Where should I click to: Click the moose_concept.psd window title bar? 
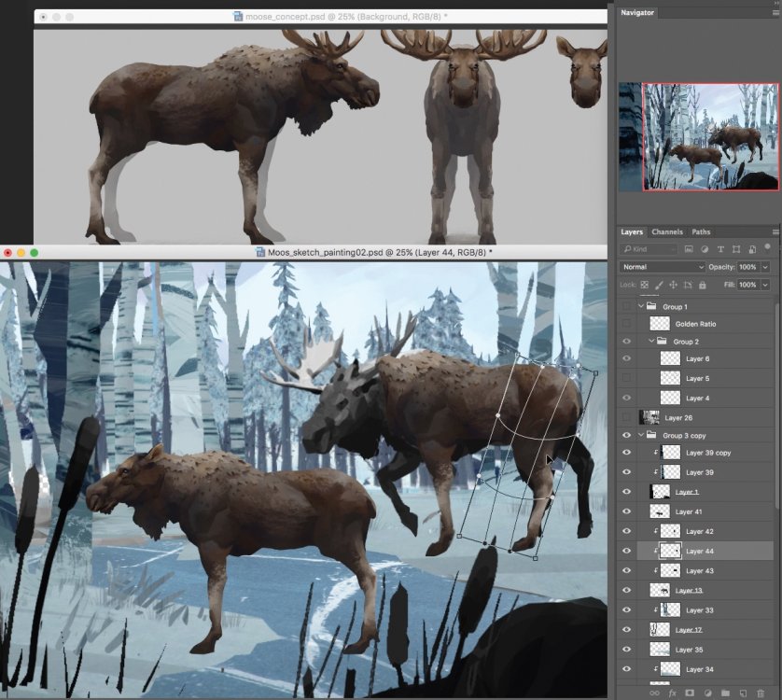pyautogui.click(x=320, y=17)
